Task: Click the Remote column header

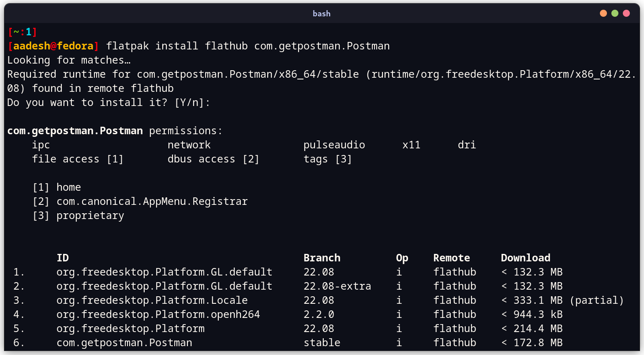Action: pyautogui.click(x=451, y=257)
